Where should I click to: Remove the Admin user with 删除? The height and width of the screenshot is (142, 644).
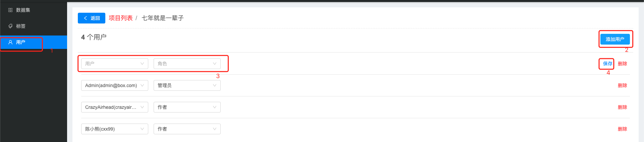[622, 85]
